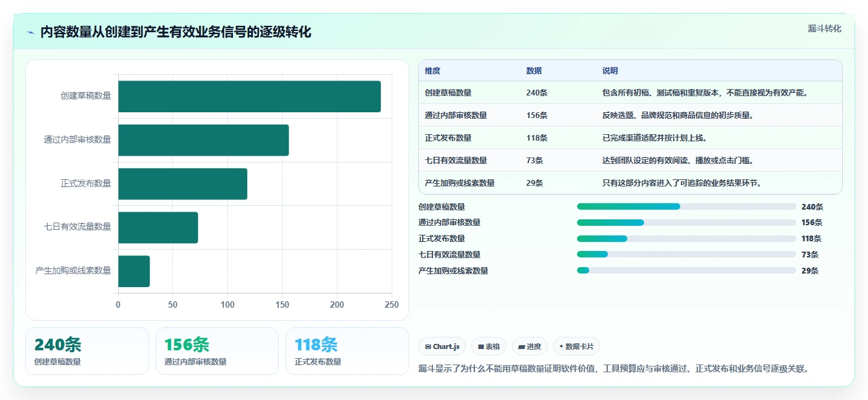Image resolution: width=868 pixels, height=400 pixels.
Task: Click the footer note starting with 漏斗显示了为什么
Action: 614,369
